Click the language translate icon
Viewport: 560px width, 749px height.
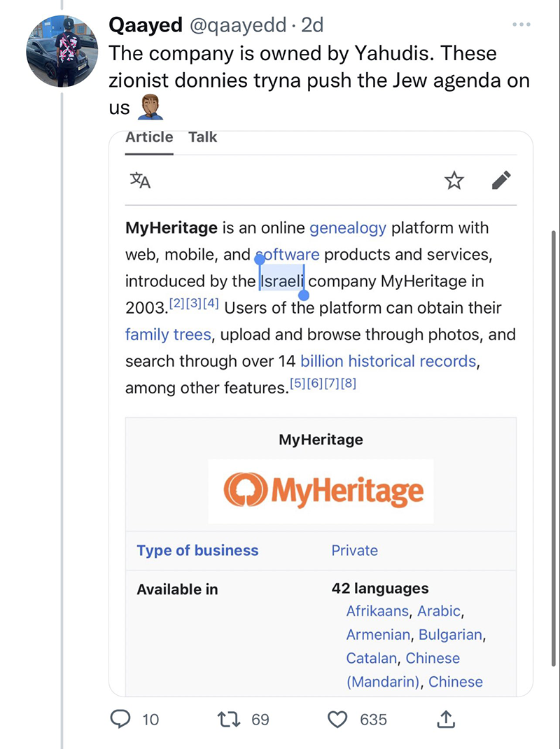[141, 181]
